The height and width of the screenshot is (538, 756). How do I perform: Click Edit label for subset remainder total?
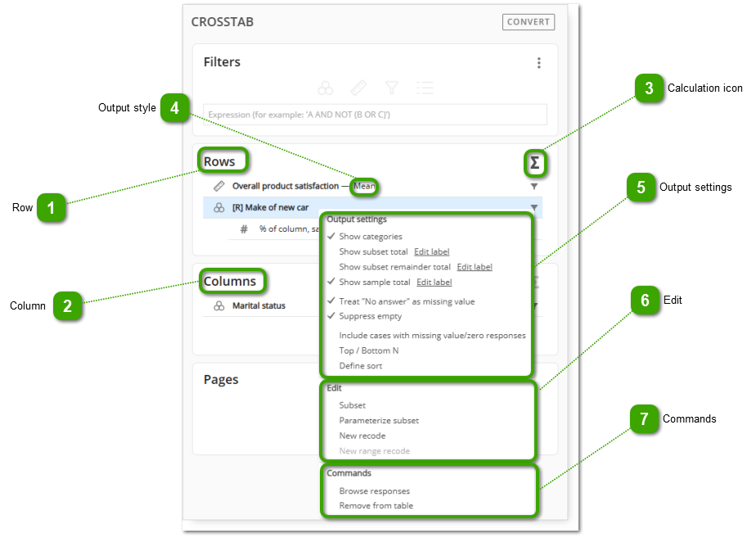click(475, 267)
